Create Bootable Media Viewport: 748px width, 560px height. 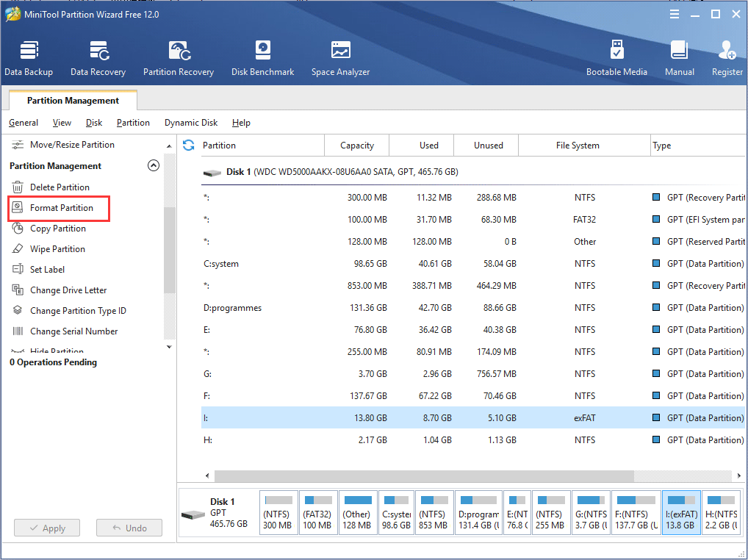pos(616,58)
